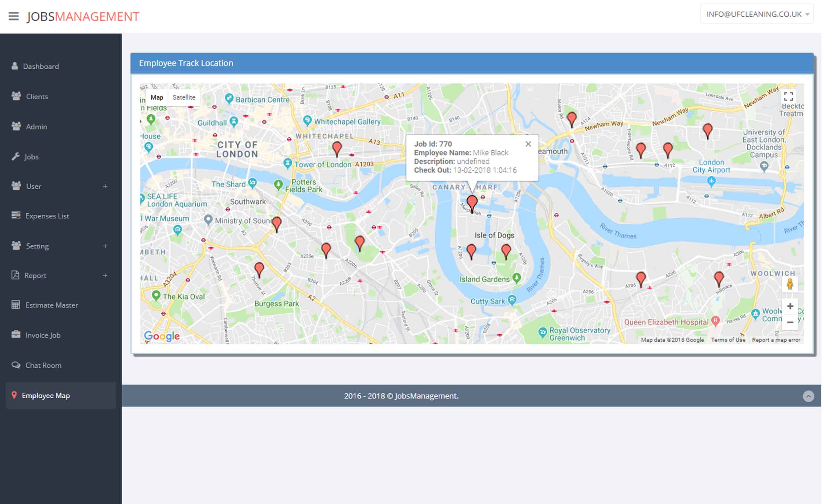Viewport: 823px width, 504px height.
Task: Expand the User submenu plus sign
Action: point(105,187)
